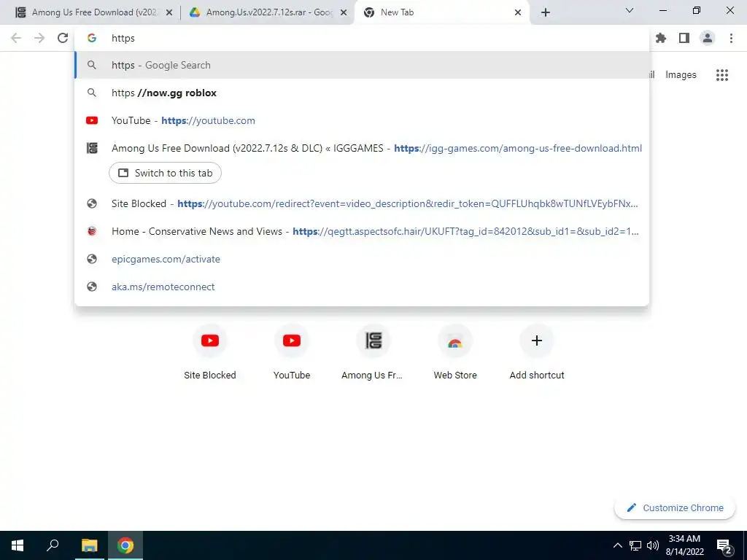Viewport: 747px width, 560px height.
Task: Open the profile avatar icon
Action: 708,38
